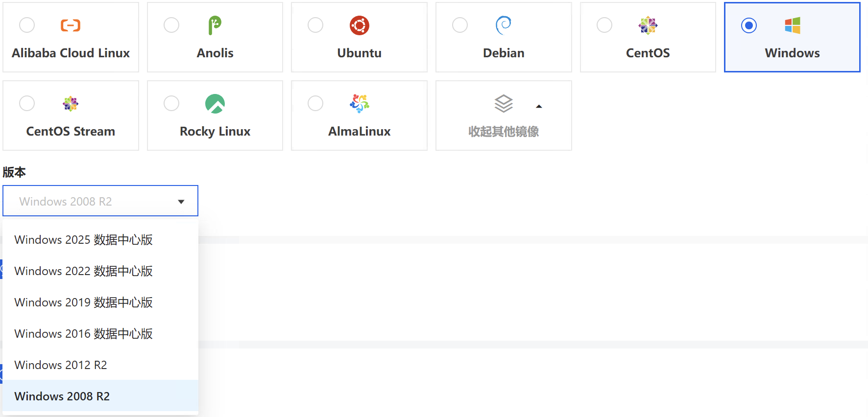Click the Debian swirl logo icon
The image size is (868, 417).
(x=504, y=25)
